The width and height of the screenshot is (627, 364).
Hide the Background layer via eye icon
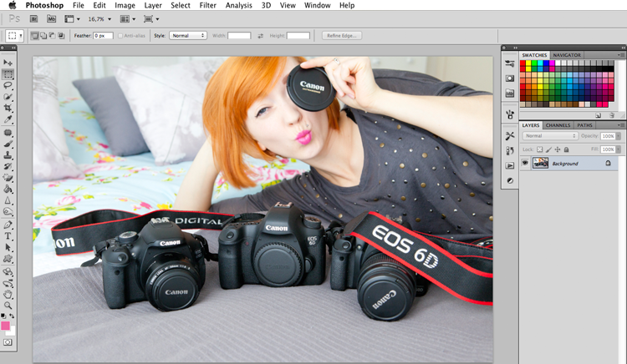point(525,163)
